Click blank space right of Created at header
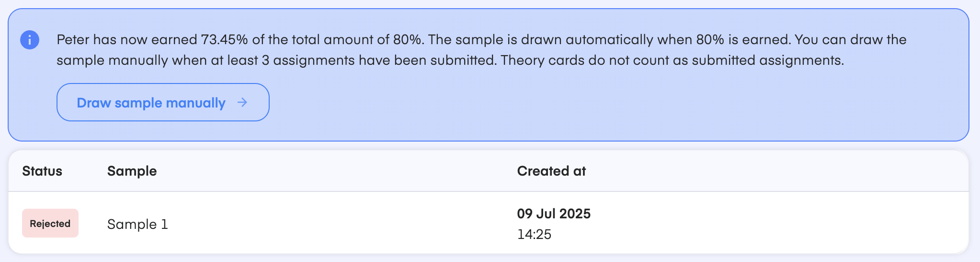The width and height of the screenshot is (980, 262). pos(776,171)
